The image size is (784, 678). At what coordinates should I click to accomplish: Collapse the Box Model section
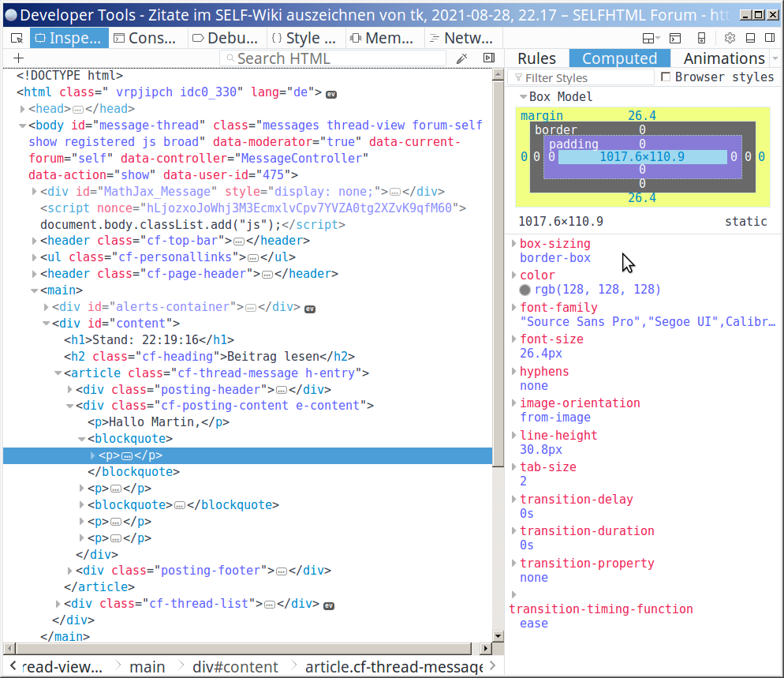tap(523, 97)
